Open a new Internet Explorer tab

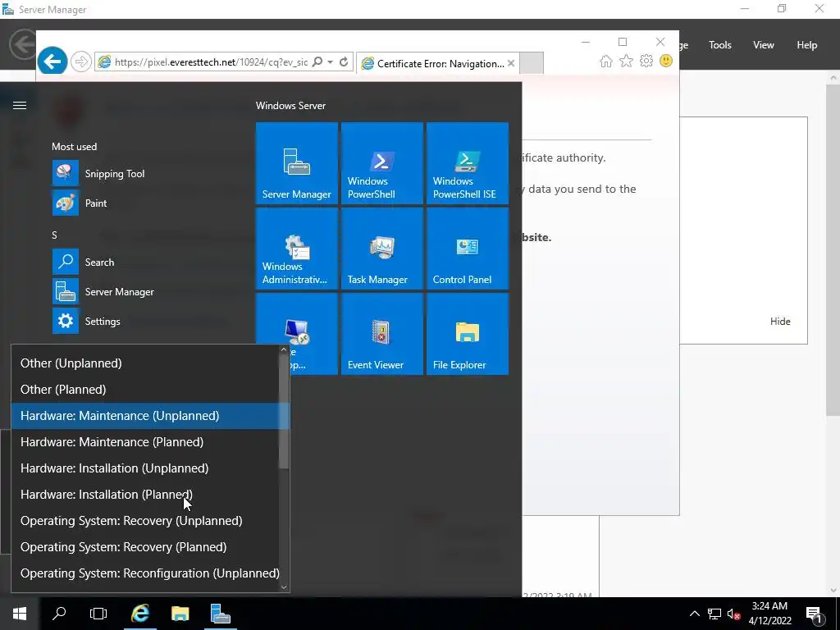(532, 63)
